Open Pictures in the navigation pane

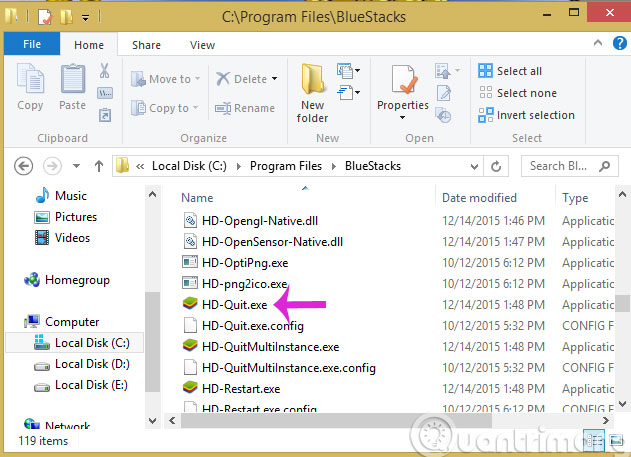pyautogui.click(x=66, y=217)
